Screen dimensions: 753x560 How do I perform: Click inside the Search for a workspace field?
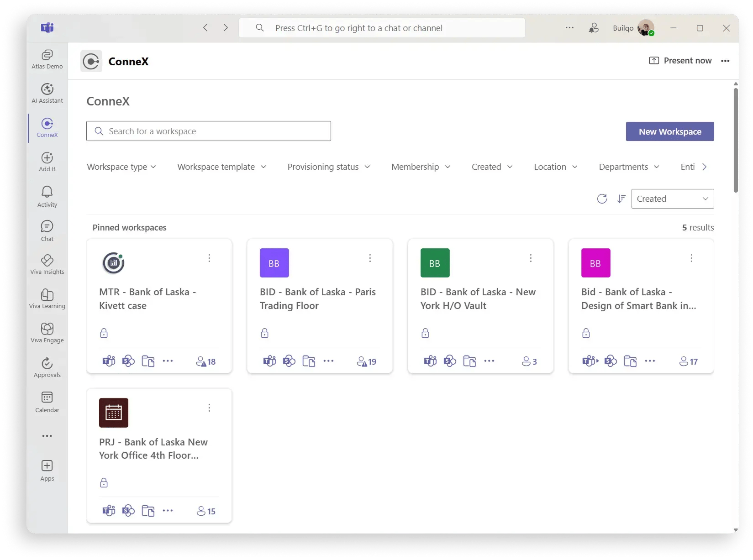[208, 131]
